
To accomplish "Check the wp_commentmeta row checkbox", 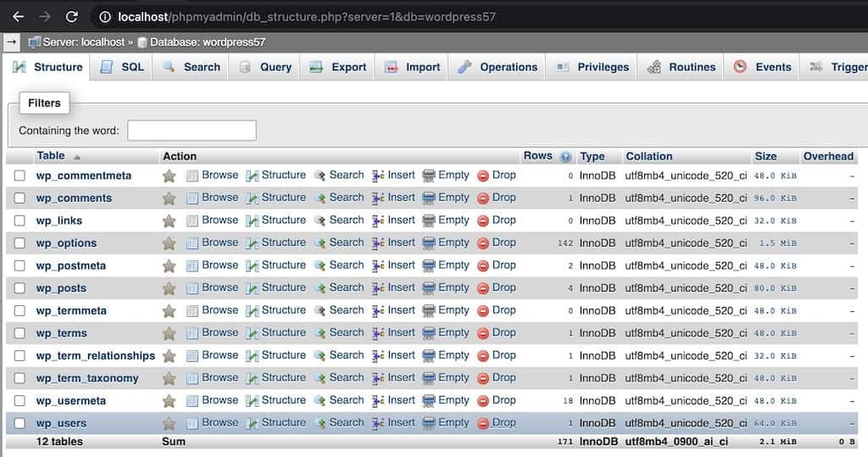I will (20, 176).
